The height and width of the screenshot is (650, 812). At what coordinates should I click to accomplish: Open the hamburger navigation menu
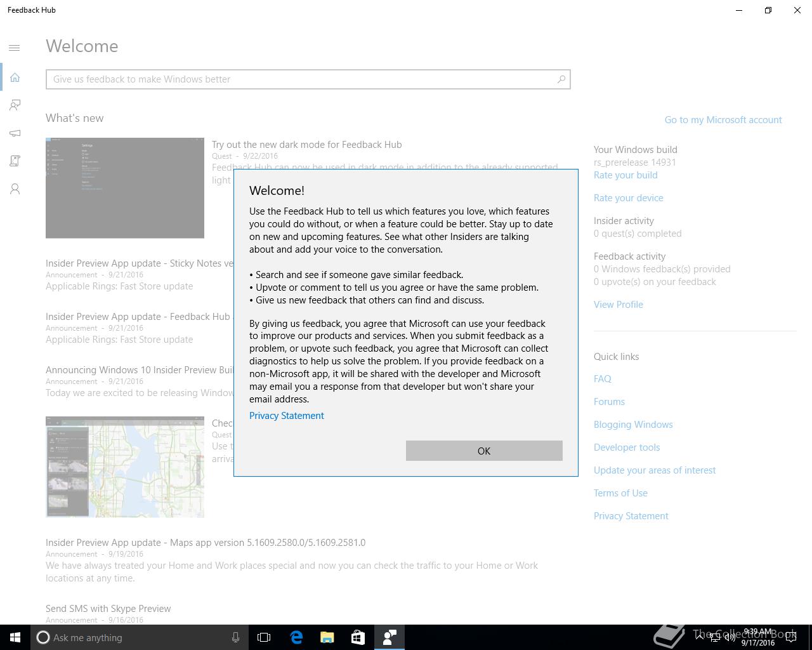[15, 48]
